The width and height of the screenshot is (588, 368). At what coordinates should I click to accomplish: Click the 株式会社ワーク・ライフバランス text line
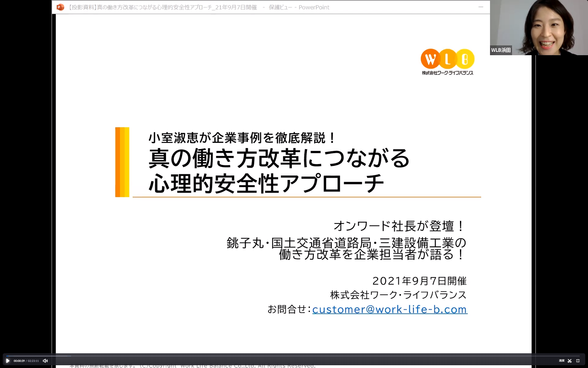click(x=398, y=295)
